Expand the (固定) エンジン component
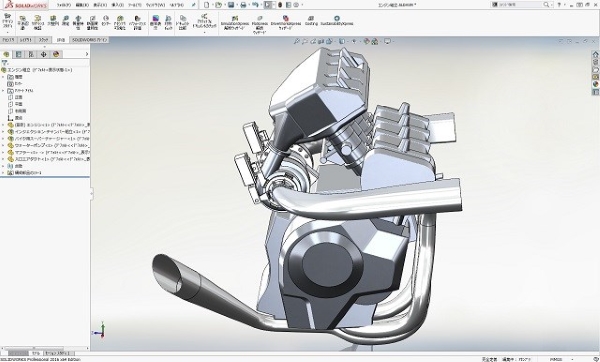 coord(3,125)
